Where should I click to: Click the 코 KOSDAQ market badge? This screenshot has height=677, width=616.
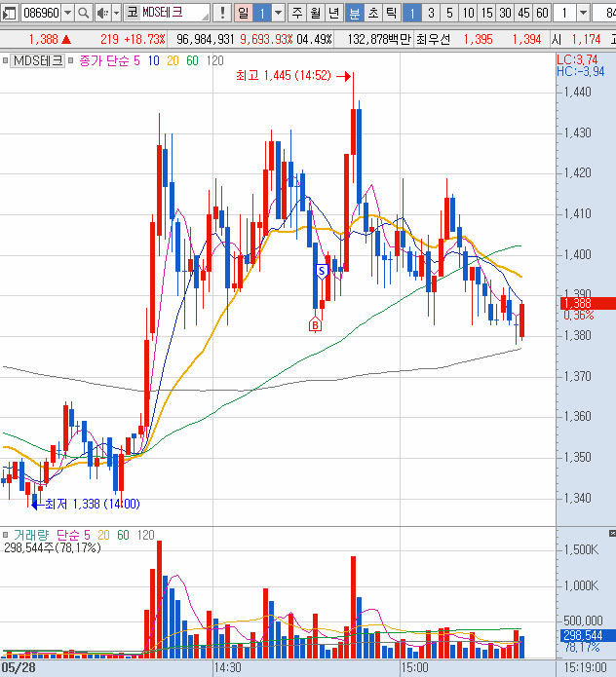click(x=132, y=13)
